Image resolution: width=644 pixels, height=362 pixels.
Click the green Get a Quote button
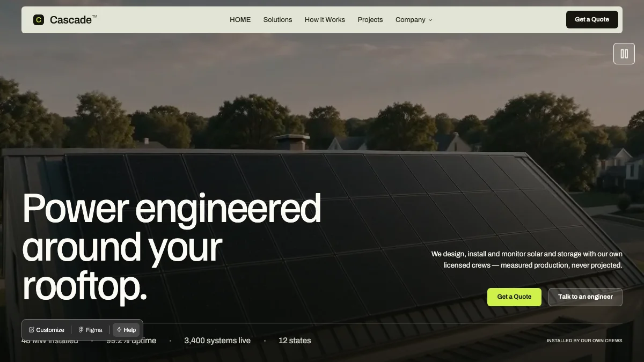[514, 297]
